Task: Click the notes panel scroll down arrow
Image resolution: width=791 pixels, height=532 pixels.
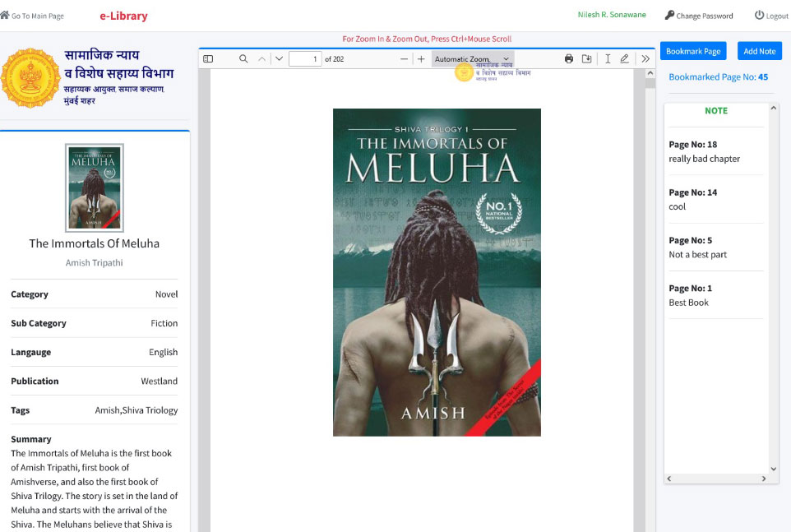Action: click(x=774, y=469)
